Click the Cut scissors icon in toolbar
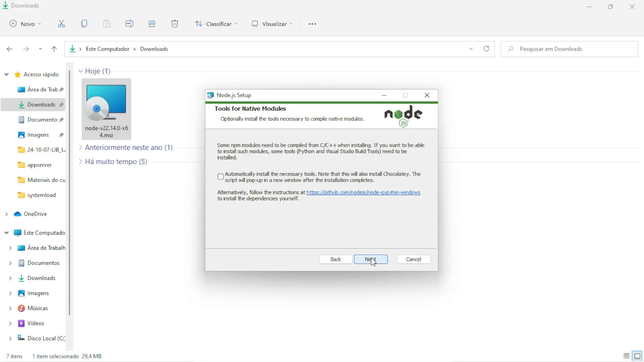Screen dimensions: 644x362 (61, 24)
